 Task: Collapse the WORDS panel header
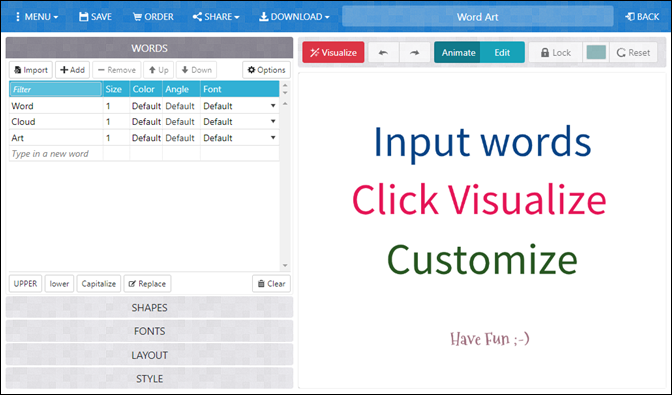pos(149,48)
